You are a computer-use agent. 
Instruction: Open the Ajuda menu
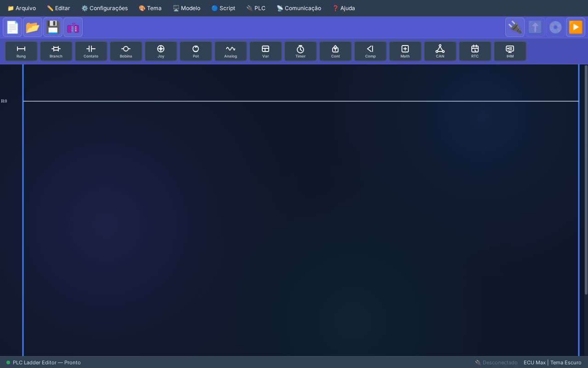click(x=344, y=8)
